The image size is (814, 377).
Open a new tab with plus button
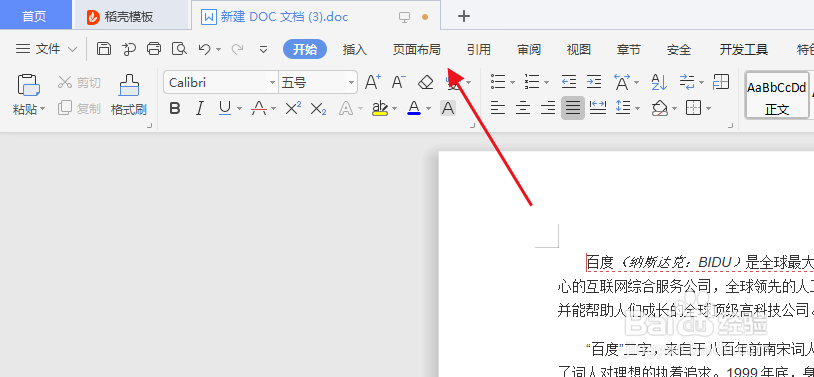click(464, 16)
